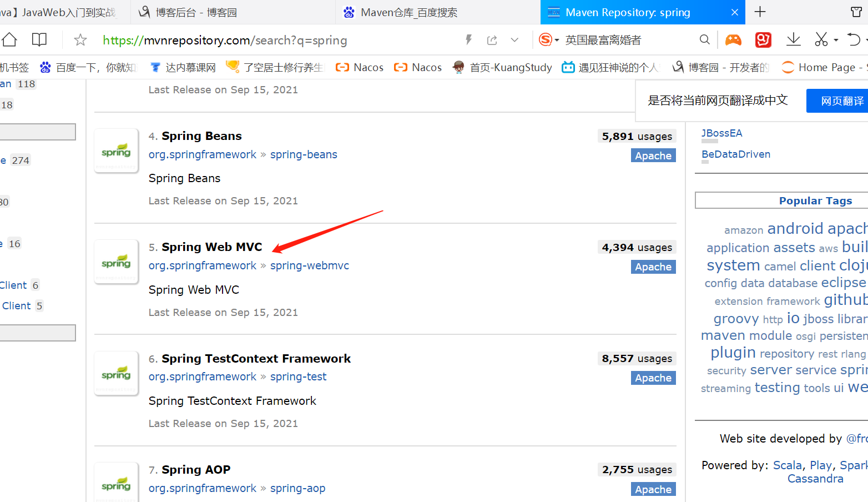
Task: Click the Spring TestContext Framework logo thumbnail
Action: coord(116,373)
